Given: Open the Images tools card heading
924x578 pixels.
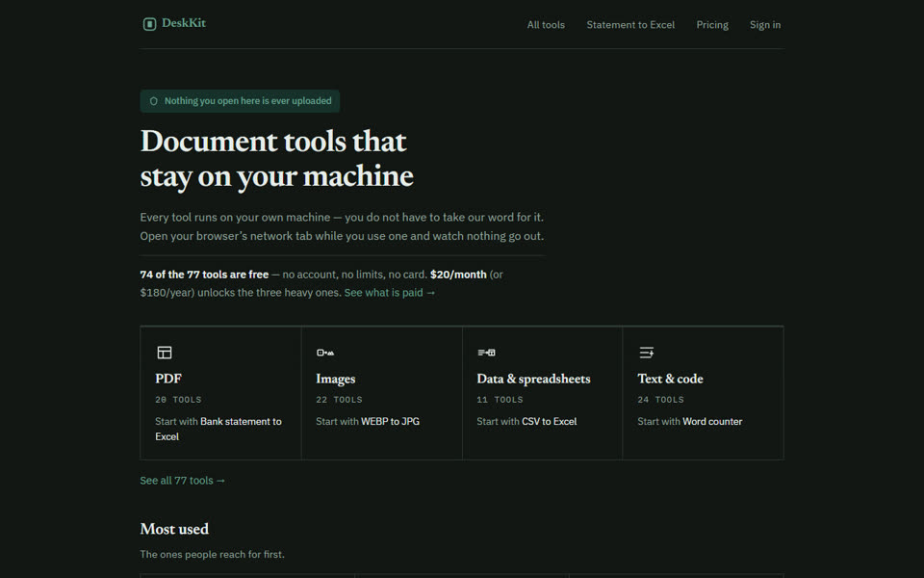Looking at the screenshot, I should (x=335, y=379).
